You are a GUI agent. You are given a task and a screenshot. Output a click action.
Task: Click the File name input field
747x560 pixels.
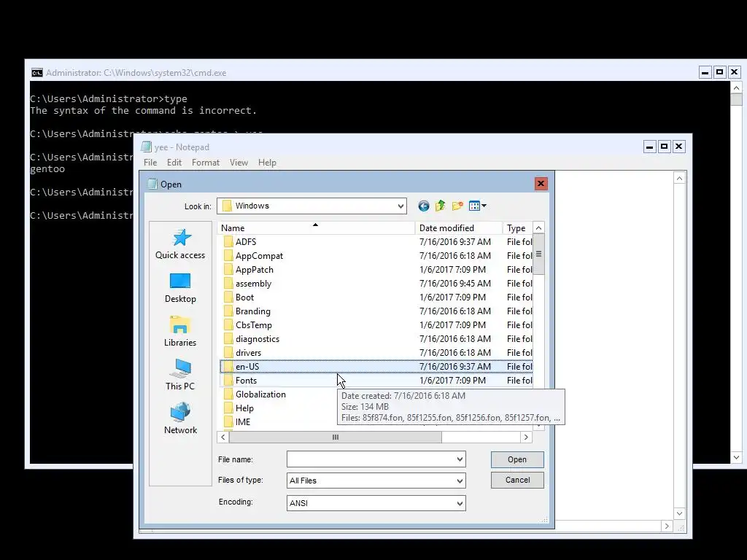pyautogui.click(x=371, y=459)
